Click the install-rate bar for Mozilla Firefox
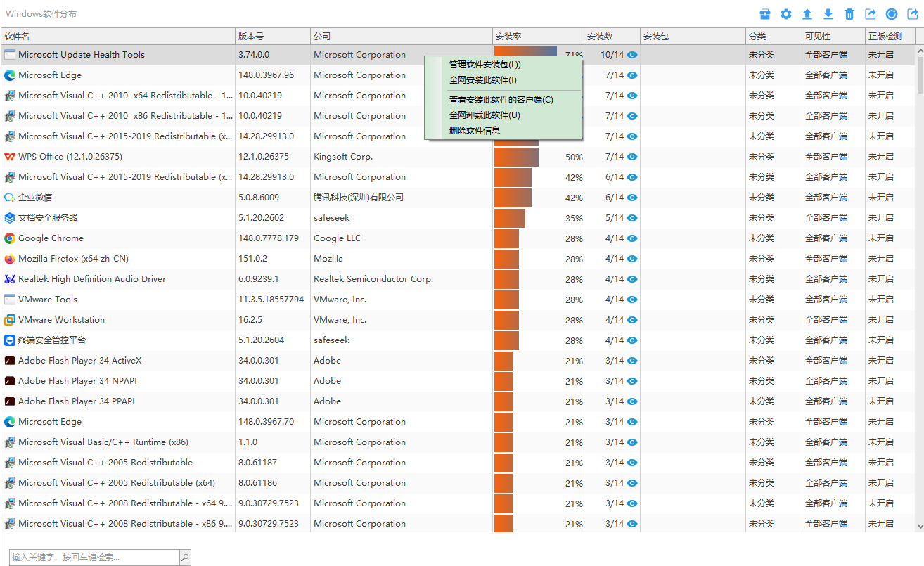The height and width of the screenshot is (566, 924). tap(506, 259)
